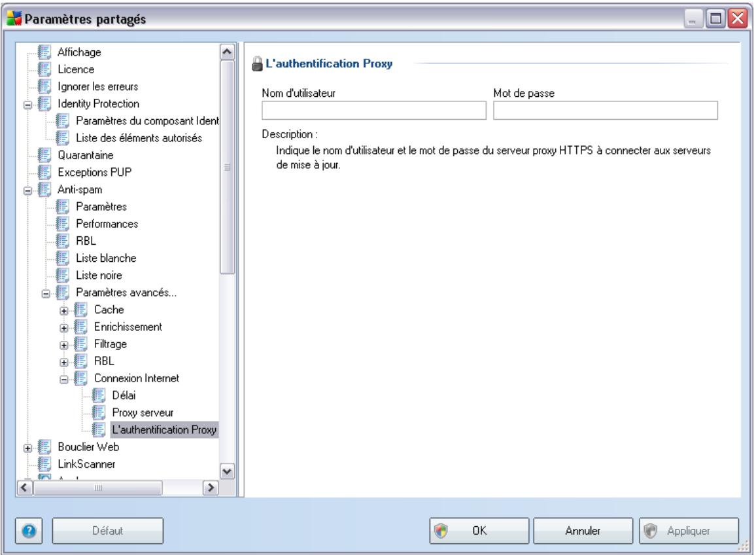Viewport: 756px width, 555px height.
Task: Select Paramètres du composant Ident entry
Action: click(147, 120)
